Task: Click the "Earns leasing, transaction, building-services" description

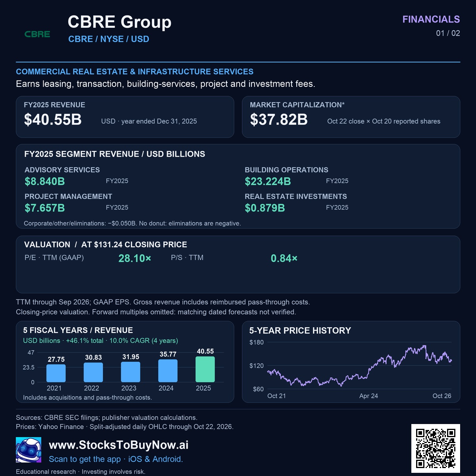Action: coord(165,84)
